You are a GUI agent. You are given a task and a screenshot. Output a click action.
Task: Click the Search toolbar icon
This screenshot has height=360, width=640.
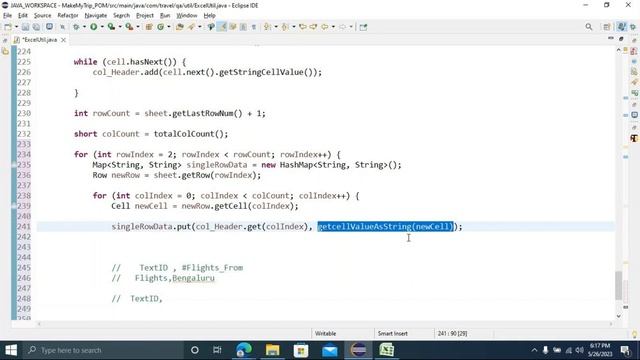[191, 27]
